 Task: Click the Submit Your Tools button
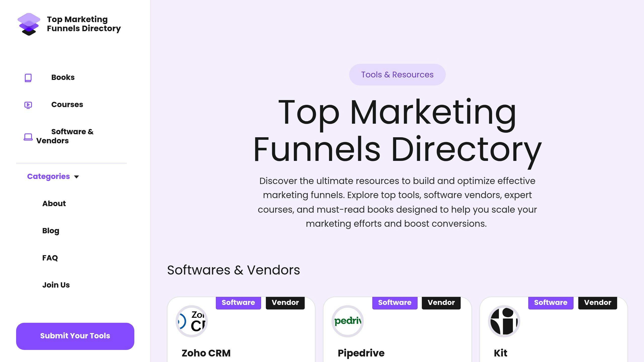[x=75, y=336]
